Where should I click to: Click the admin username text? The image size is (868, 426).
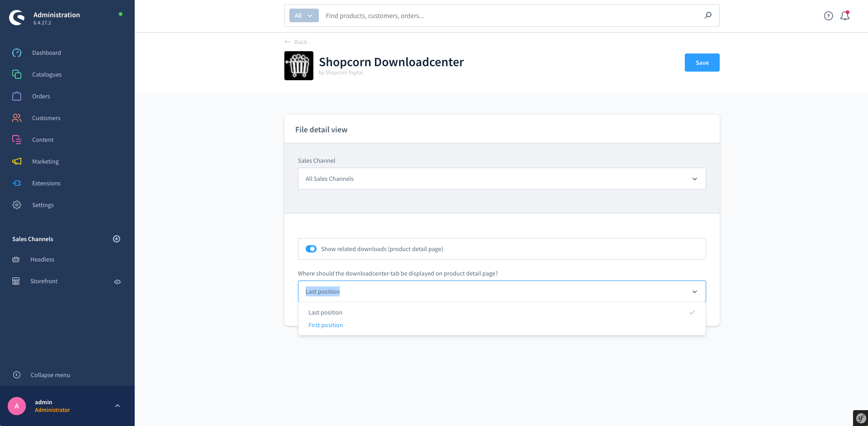[x=44, y=402]
